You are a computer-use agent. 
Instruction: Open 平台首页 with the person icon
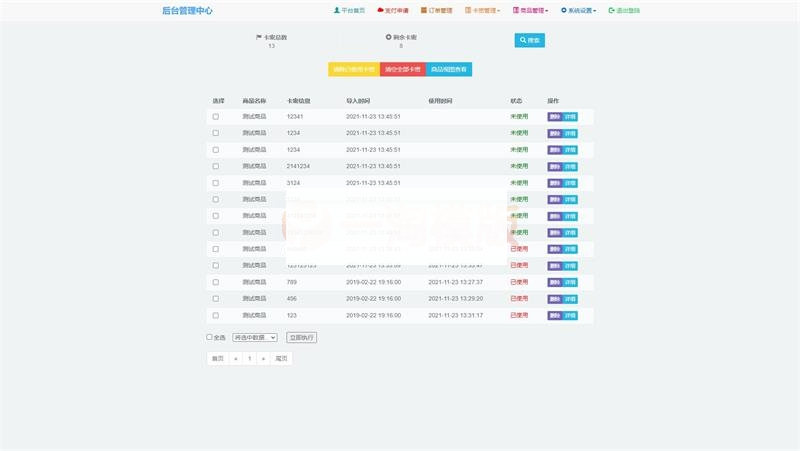pos(349,10)
